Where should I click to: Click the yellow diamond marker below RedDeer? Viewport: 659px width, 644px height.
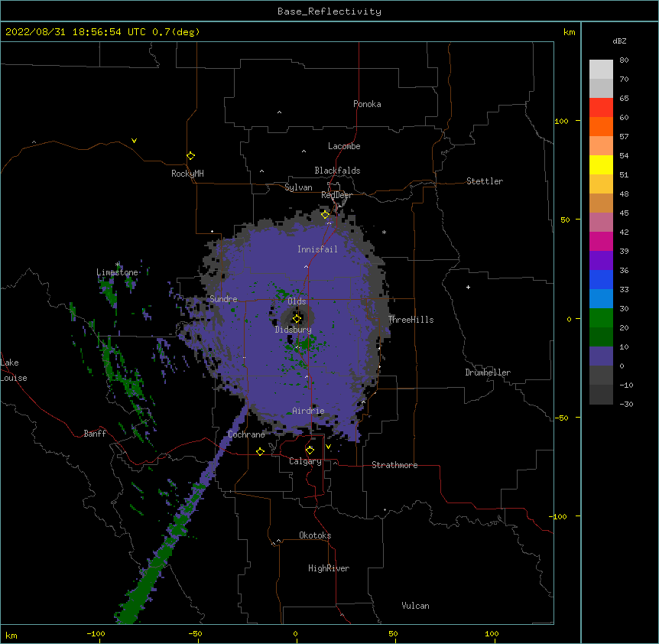pyautogui.click(x=325, y=215)
